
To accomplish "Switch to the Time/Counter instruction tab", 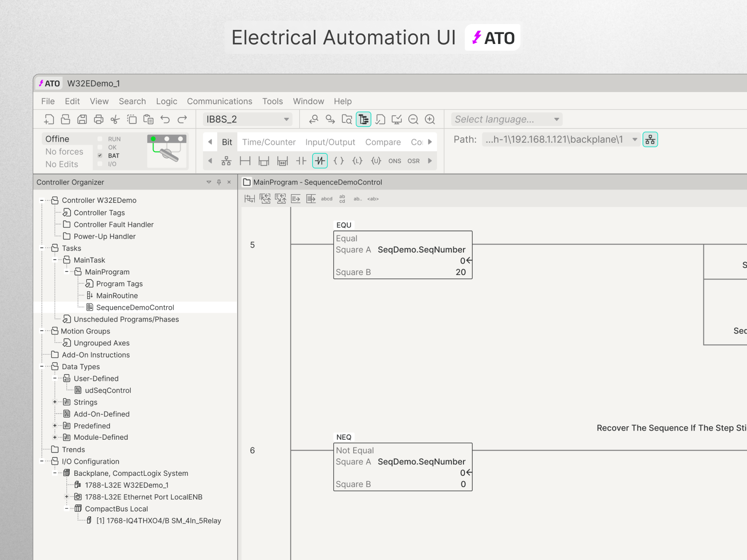I will 269,142.
